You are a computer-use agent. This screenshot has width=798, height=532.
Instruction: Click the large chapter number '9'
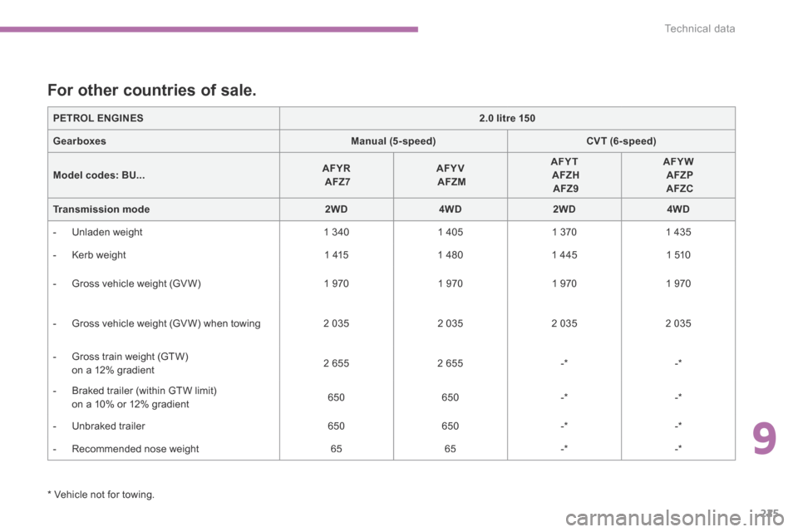765,439
